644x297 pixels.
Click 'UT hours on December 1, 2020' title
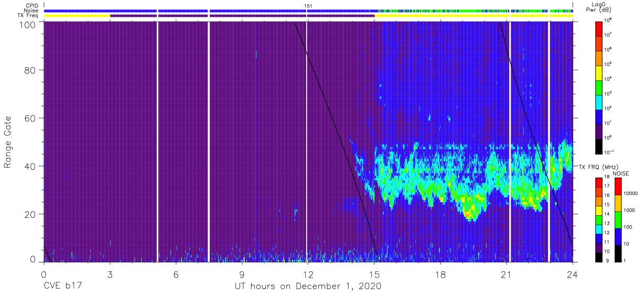tap(308, 287)
